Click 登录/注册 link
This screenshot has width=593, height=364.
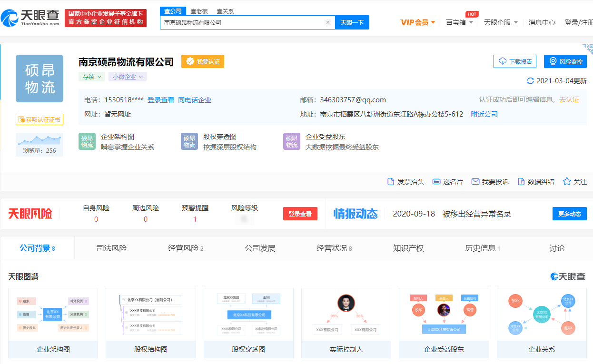(578, 22)
